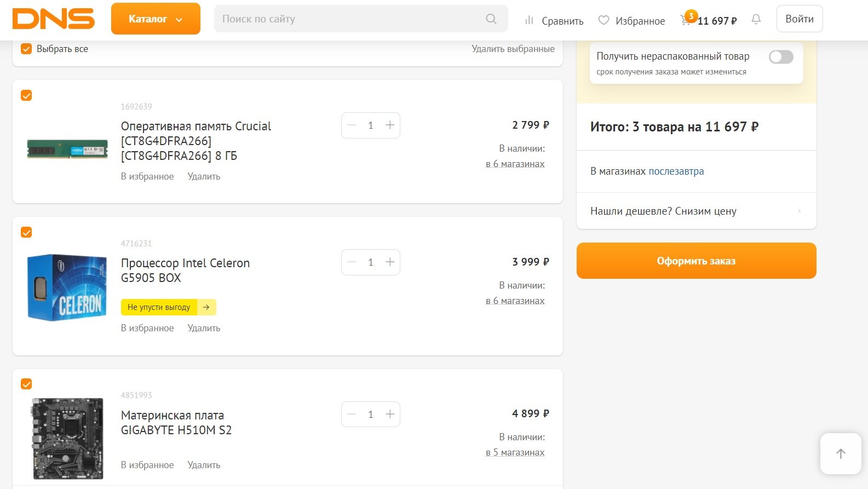868x489 pixels.
Task: Show stores for Celeron: в 6 магазинах
Action: 515,301
